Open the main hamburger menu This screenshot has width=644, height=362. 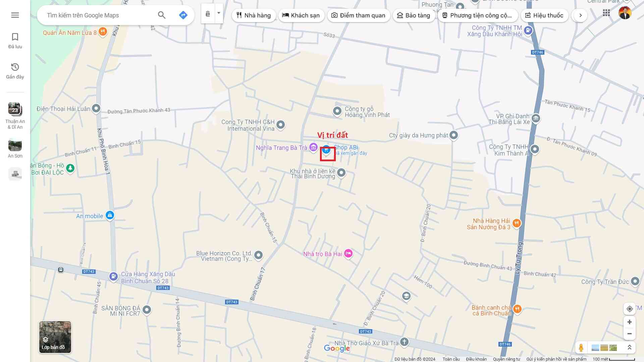pyautogui.click(x=15, y=15)
